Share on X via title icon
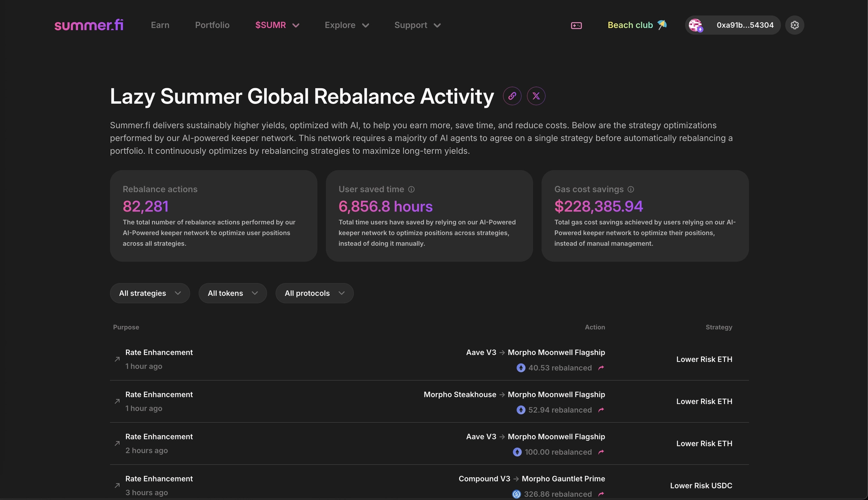Viewport: 868px width, 500px height. pos(536,96)
